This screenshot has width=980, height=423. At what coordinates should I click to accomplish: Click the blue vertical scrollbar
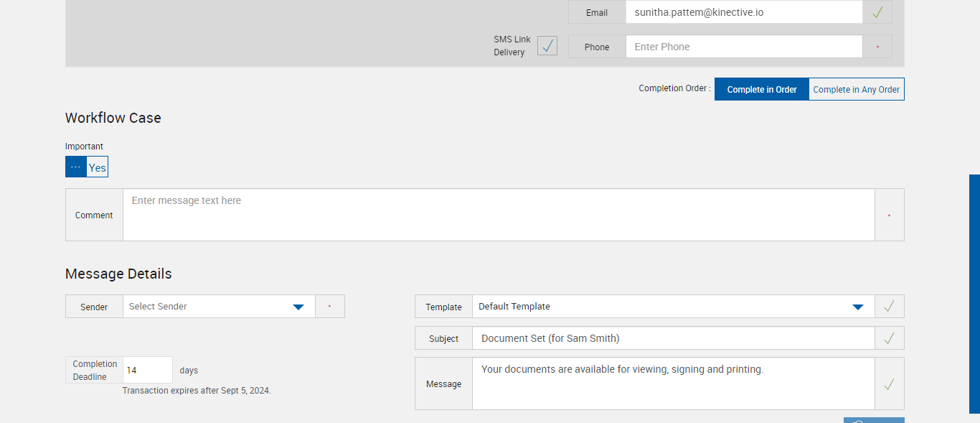[974, 294]
